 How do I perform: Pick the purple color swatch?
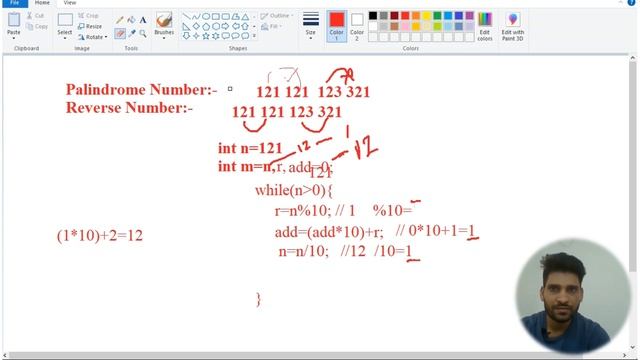[x=469, y=16]
